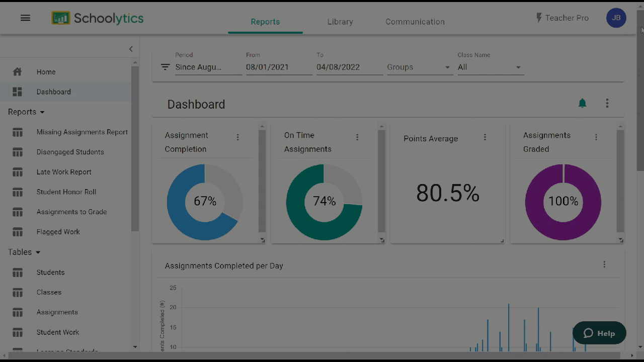The width and height of the screenshot is (644, 362).
Task: Click the Assignment Completion donut chart
Action: (x=205, y=202)
